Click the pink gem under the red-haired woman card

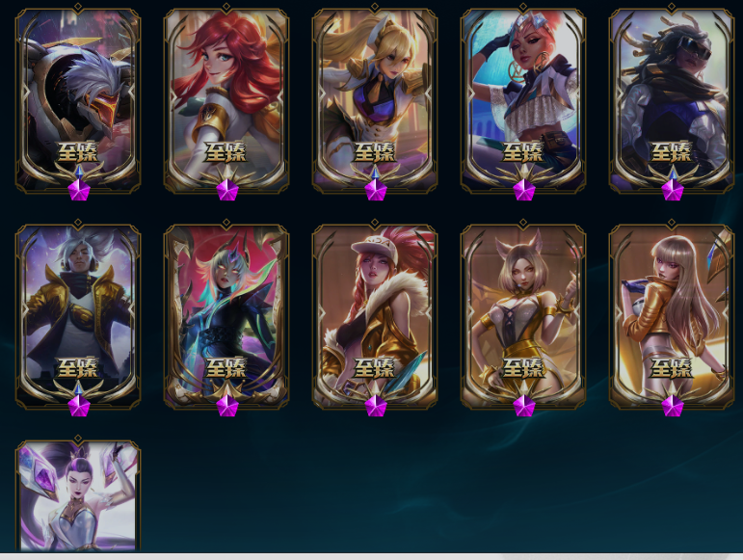click(227, 190)
